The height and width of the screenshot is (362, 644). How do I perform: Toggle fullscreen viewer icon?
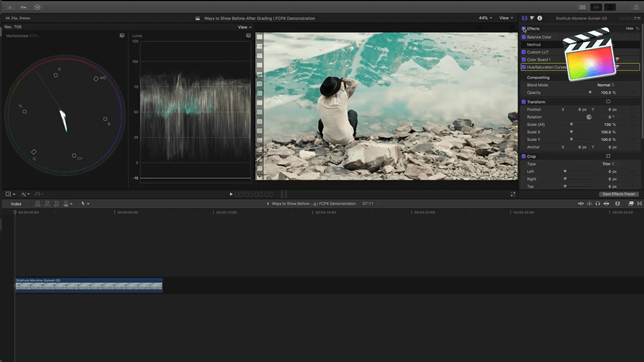(x=513, y=194)
